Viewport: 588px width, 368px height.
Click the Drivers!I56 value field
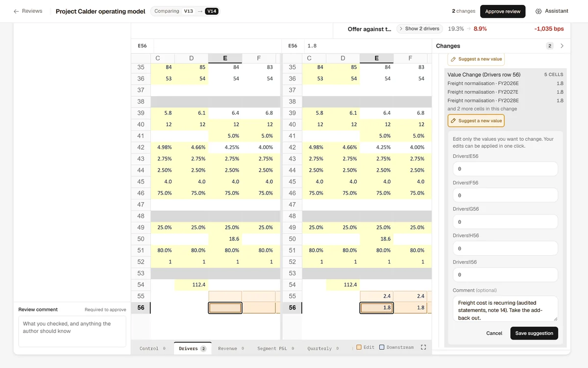[505, 275]
